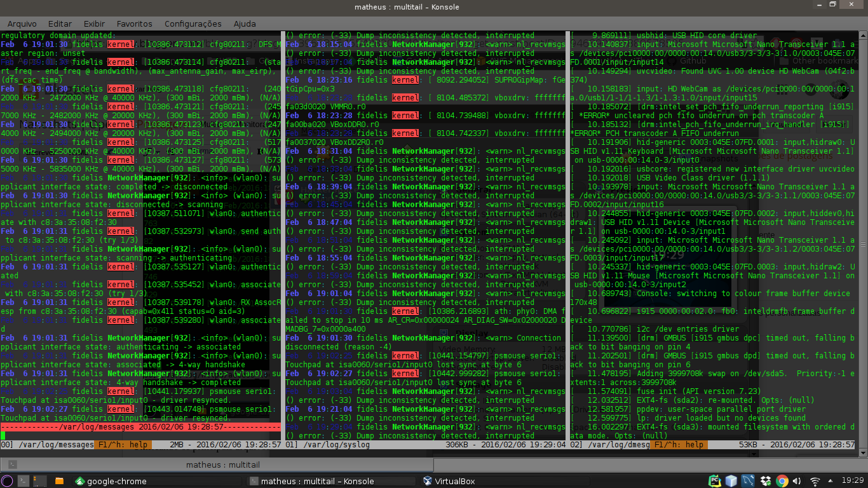868x488 pixels.
Task: Click the VirtualBox cube tray icon
Action: 731,481
